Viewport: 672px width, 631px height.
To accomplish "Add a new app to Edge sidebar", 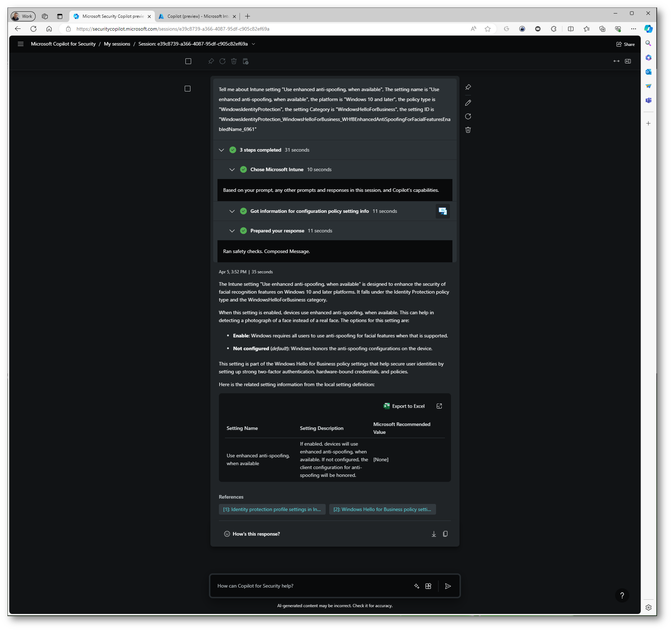I will (649, 123).
